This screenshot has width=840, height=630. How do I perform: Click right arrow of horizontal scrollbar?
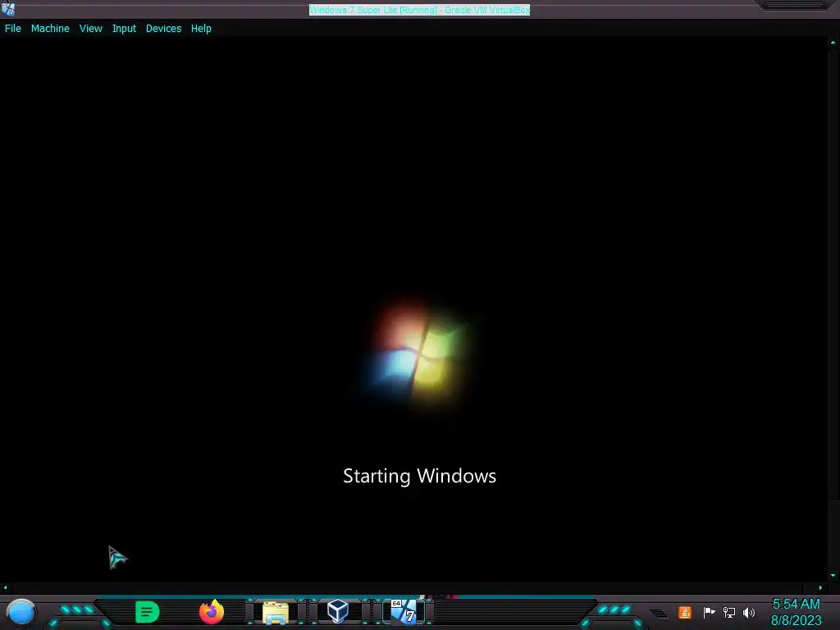[x=820, y=587]
